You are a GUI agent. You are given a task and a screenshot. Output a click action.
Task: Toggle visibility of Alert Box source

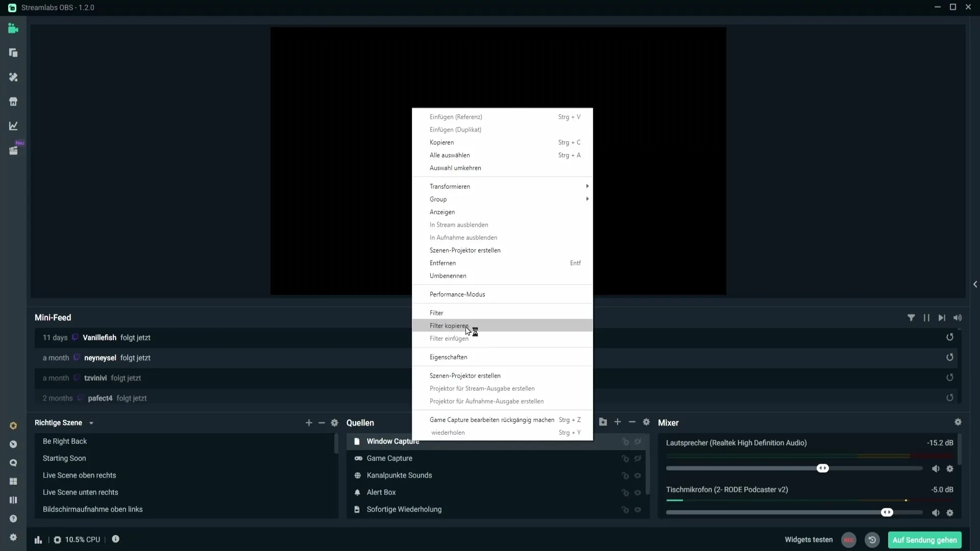click(x=638, y=493)
